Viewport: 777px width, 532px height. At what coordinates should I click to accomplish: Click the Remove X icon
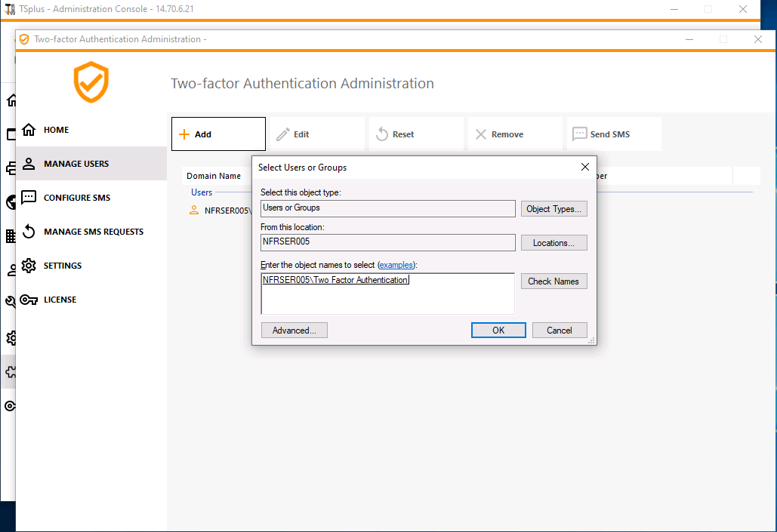point(481,134)
